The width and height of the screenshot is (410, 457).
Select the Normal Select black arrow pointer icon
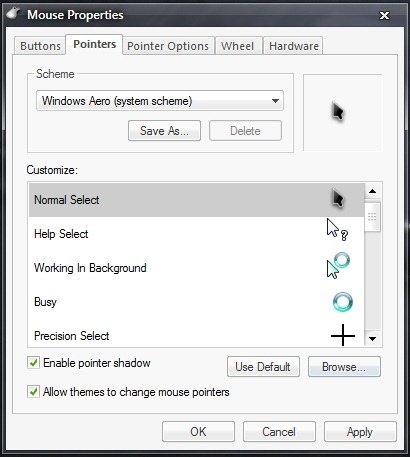(338, 198)
